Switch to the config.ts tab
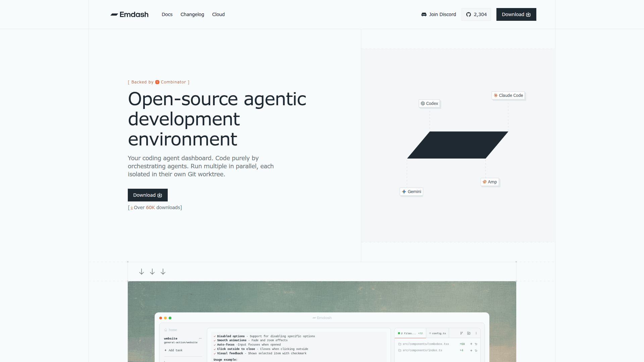Viewport: 644px width, 362px height. tap(437, 333)
